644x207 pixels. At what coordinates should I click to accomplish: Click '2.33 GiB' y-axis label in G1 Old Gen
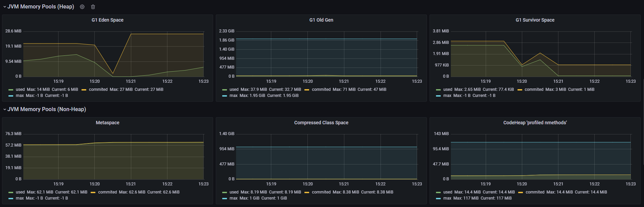(x=227, y=31)
